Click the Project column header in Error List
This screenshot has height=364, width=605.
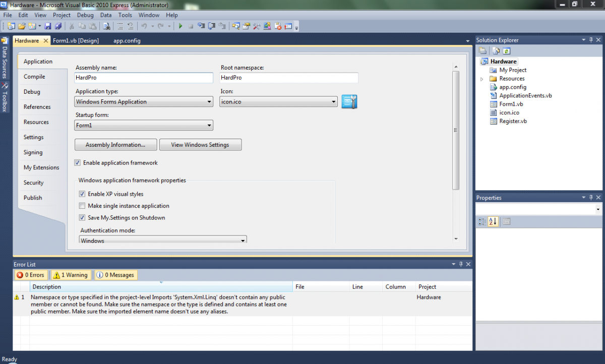tap(443, 286)
